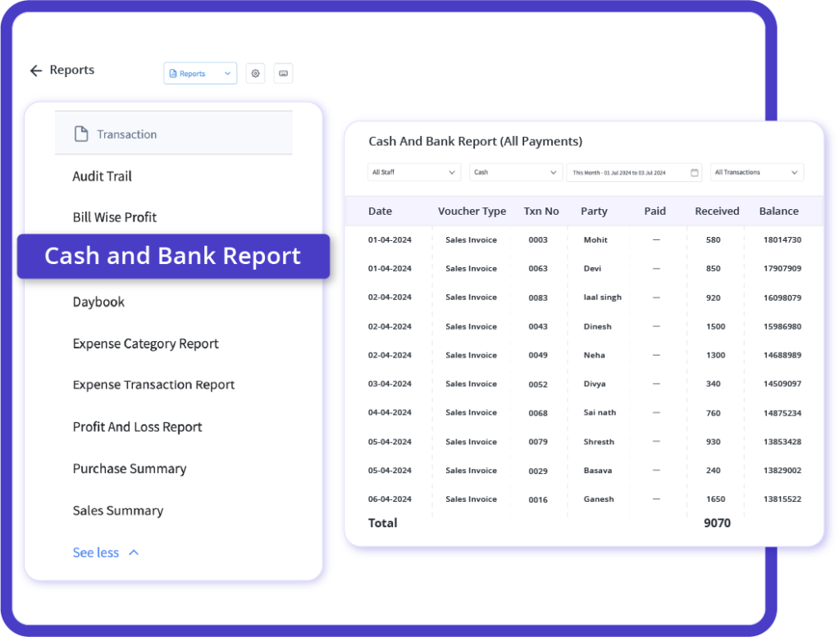Click the file icon inside the Reports selector

(x=174, y=73)
